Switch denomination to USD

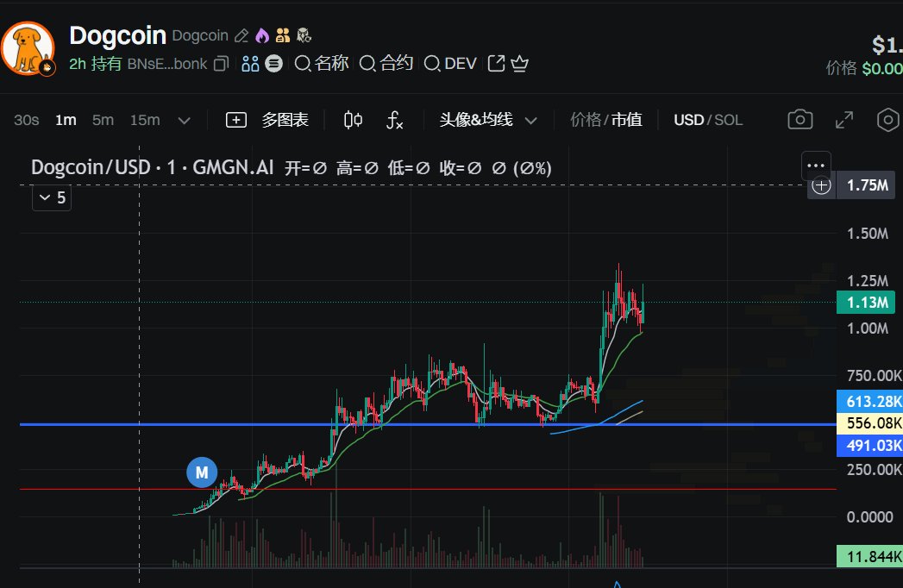click(689, 120)
